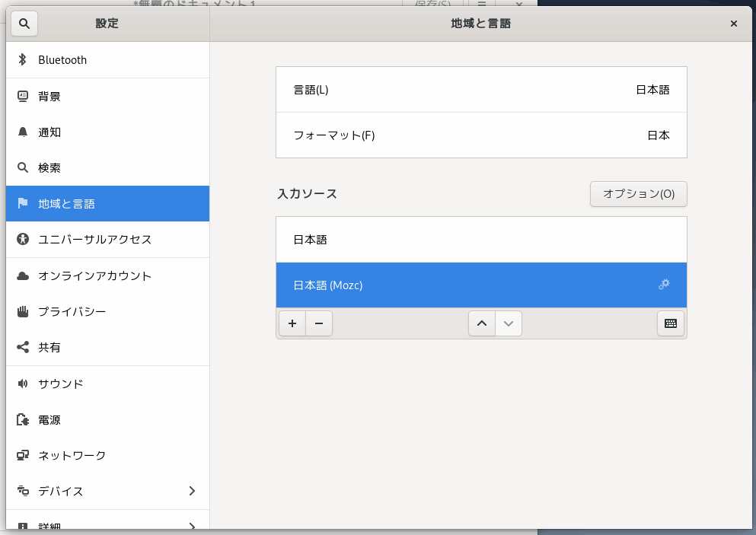The height and width of the screenshot is (535, 756).
Task: Click the search icon in Settings header
Action: [x=24, y=23]
